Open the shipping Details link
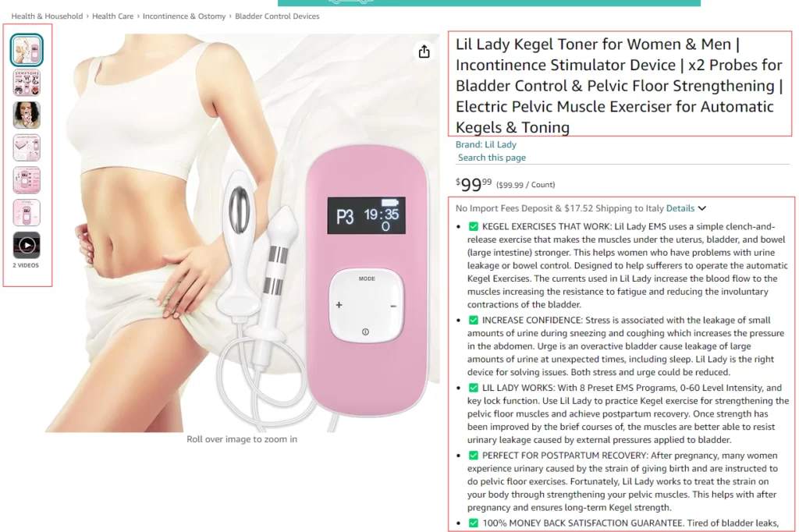Screen dimensions: 799x532 [x=680, y=208]
